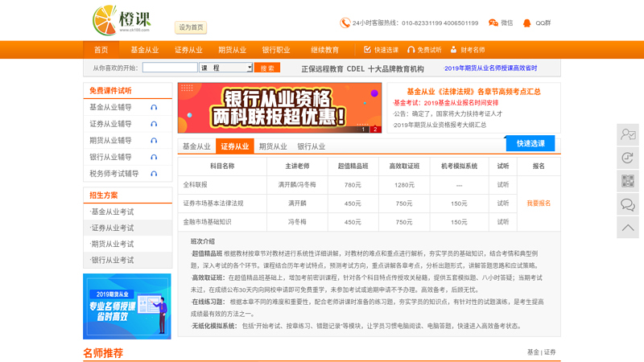Click the blue 快速选课 button
The height and width of the screenshot is (362, 644).
(530, 143)
